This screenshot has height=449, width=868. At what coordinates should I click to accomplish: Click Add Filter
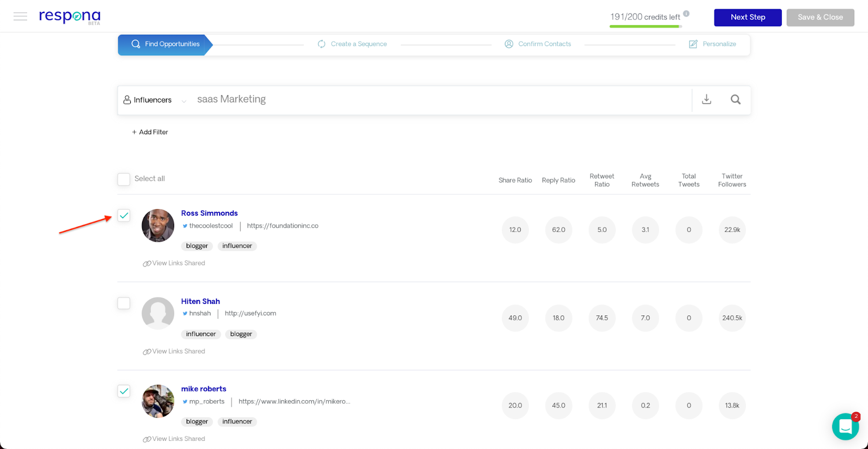[x=150, y=132]
